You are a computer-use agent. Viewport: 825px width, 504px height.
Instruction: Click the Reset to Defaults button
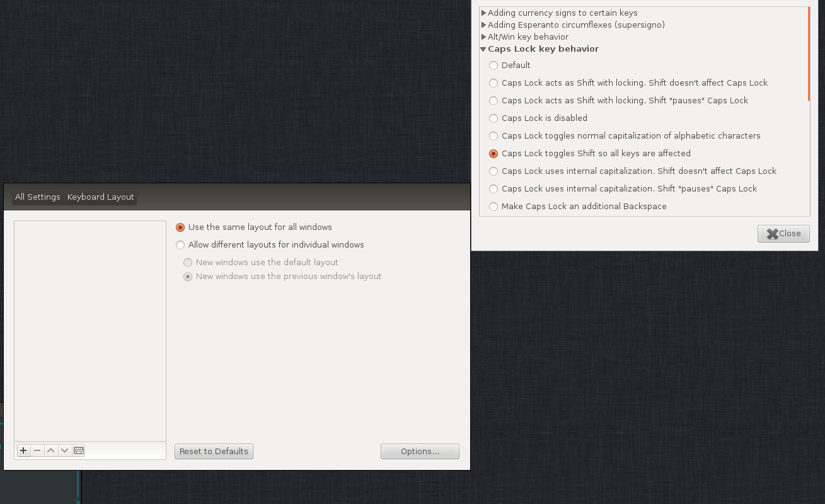tap(214, 451)
